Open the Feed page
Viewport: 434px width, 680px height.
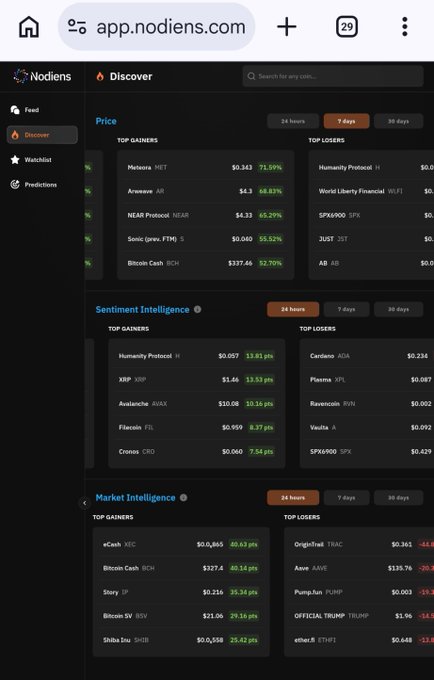point(42,110)
